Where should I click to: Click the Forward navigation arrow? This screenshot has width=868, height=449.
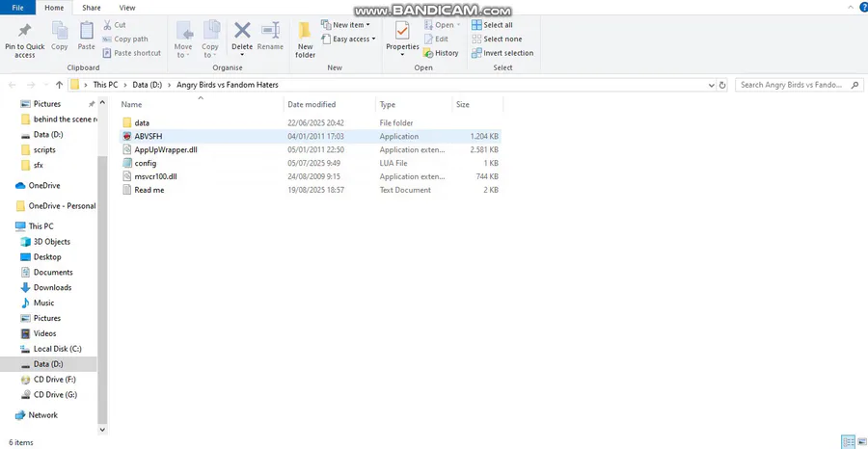point(31,85)
